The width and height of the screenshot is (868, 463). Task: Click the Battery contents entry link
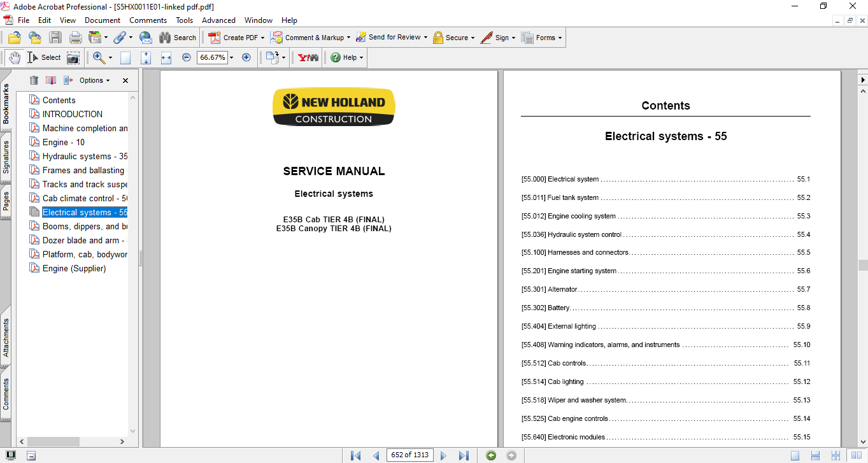pyautogui.click(x=558, y=308)
